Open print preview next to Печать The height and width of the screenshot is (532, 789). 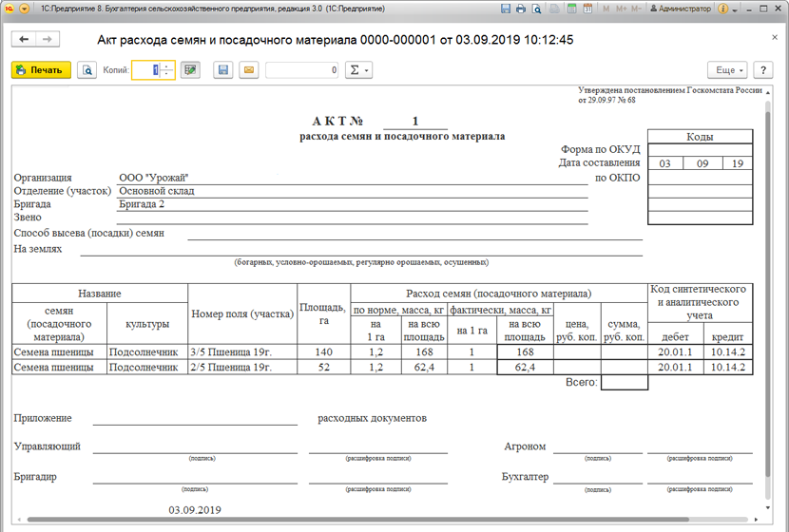[87, 70]
